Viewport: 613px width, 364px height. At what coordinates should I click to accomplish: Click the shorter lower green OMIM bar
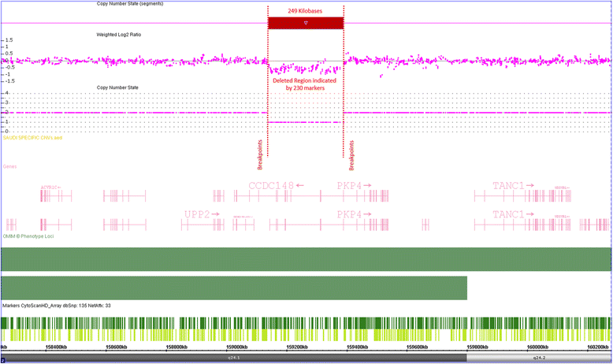[x=234, y=287]
